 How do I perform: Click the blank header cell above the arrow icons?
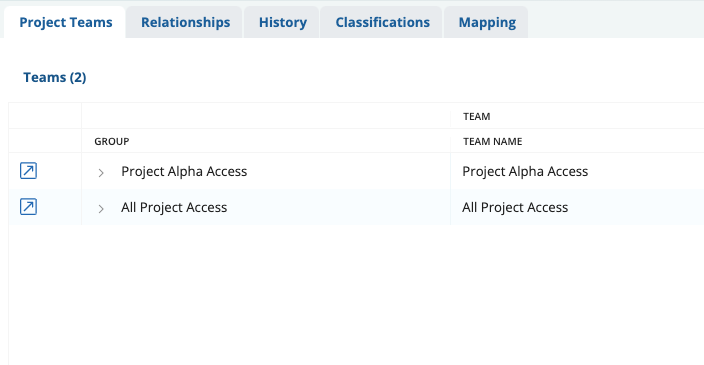tap(45, 116)
